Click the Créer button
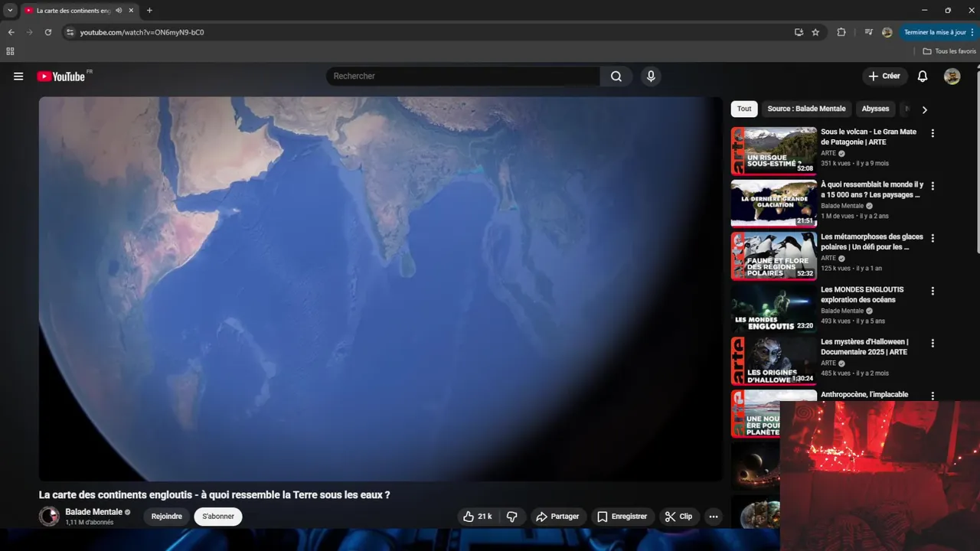The width and height of the screenshot is (980, 551). click(884, 77)
